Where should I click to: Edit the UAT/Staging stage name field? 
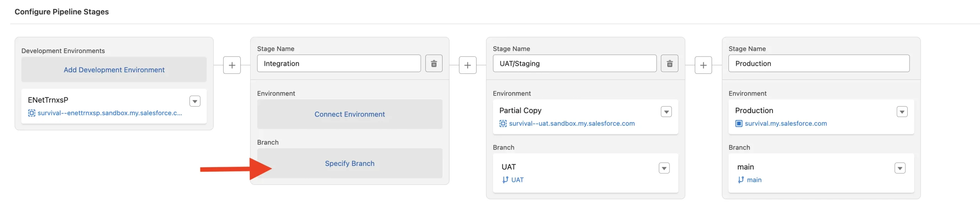click(575, 63)
